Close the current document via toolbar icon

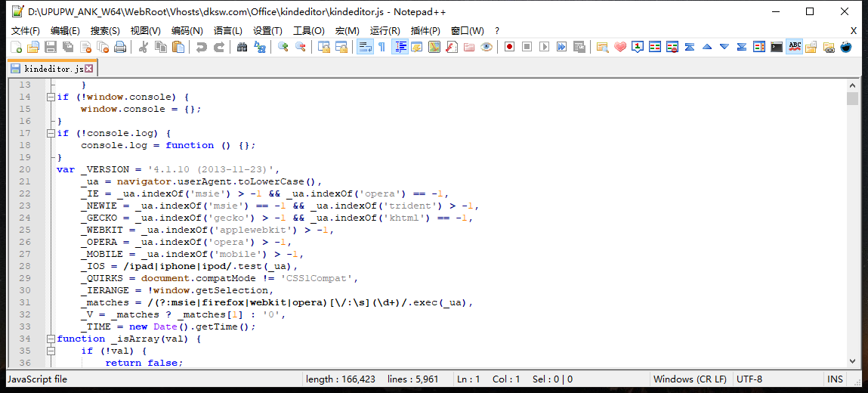pos(85,47)
